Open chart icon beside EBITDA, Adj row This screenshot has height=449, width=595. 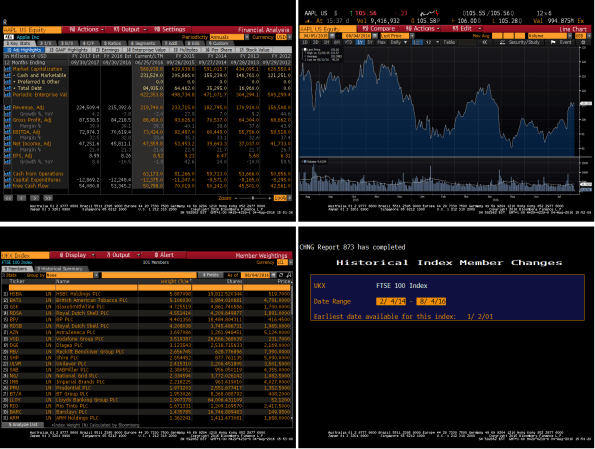click(7, 132)
